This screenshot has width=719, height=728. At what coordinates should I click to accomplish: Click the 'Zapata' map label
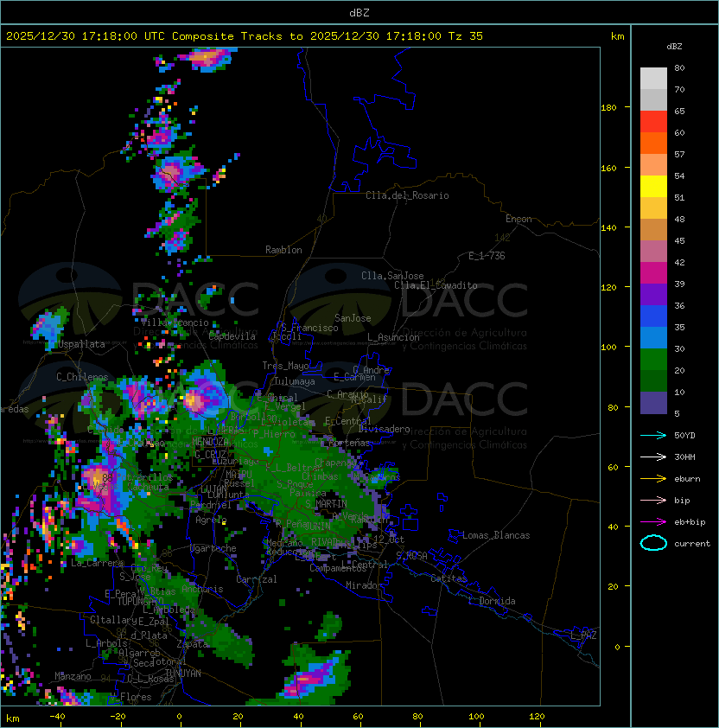coord(192,644)
